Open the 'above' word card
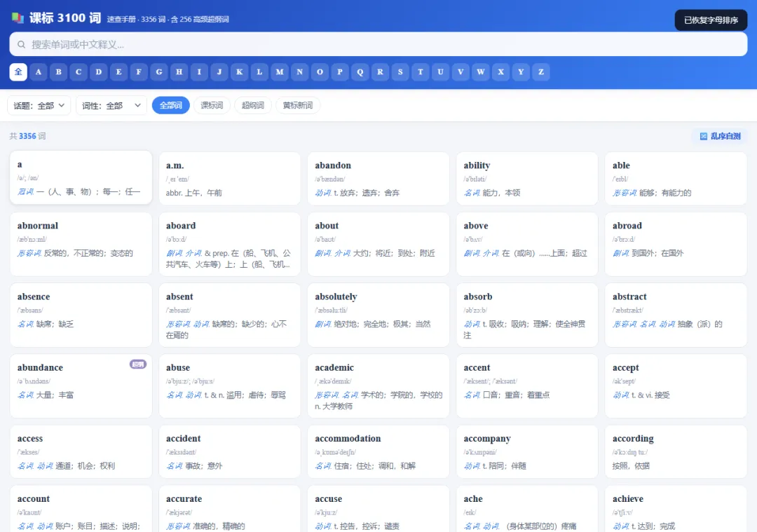The width and height of the screenshot is (757, 532). coord(527,245)
